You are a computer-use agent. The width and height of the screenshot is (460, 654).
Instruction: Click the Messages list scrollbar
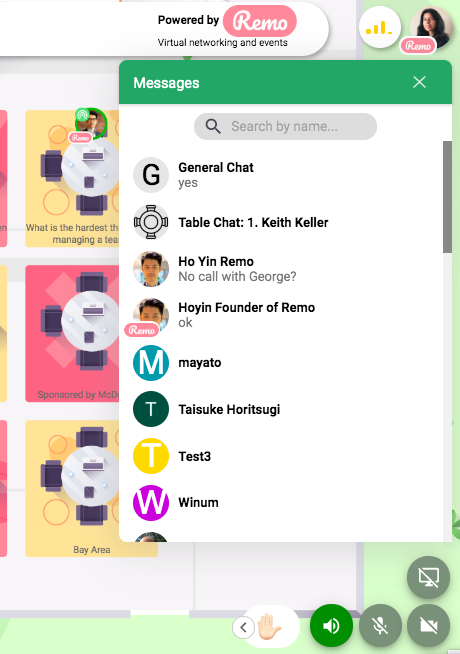click(x=447, y=197)
